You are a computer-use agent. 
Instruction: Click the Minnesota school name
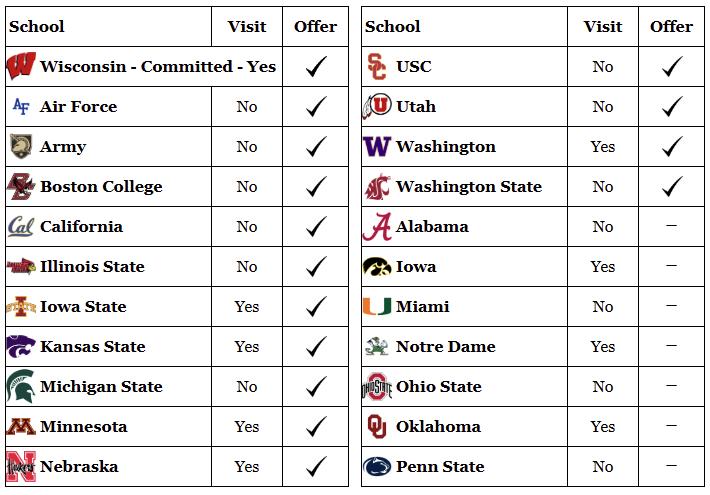click(83, 427)
